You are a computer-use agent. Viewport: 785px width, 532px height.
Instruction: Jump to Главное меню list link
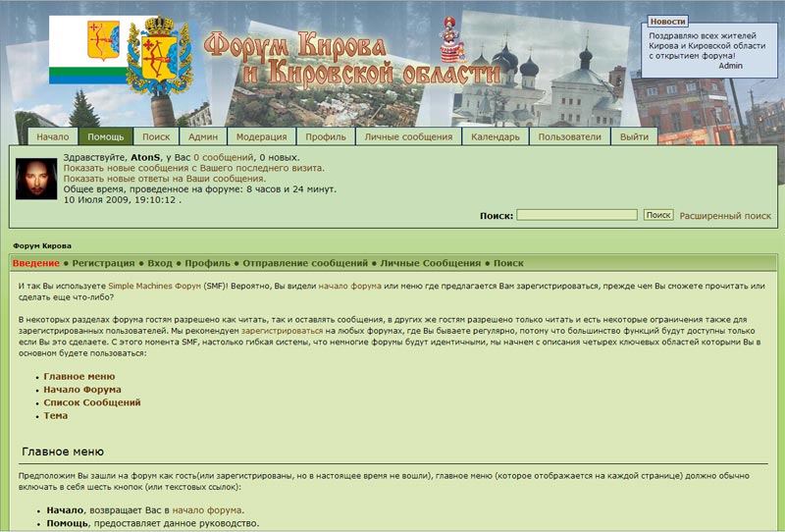point(79,376)
